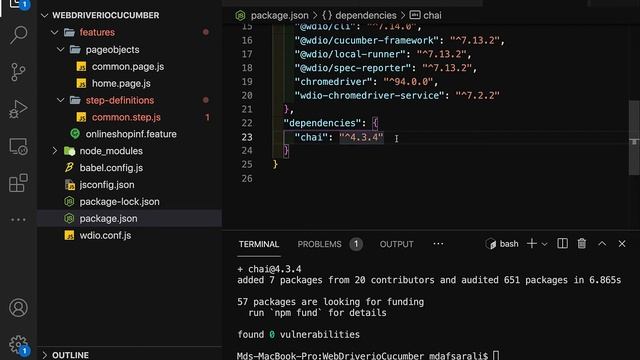The height and width of the screenshot is (360, 640).
Task: Open the Search view in activity bar
Action: [18, 35]
